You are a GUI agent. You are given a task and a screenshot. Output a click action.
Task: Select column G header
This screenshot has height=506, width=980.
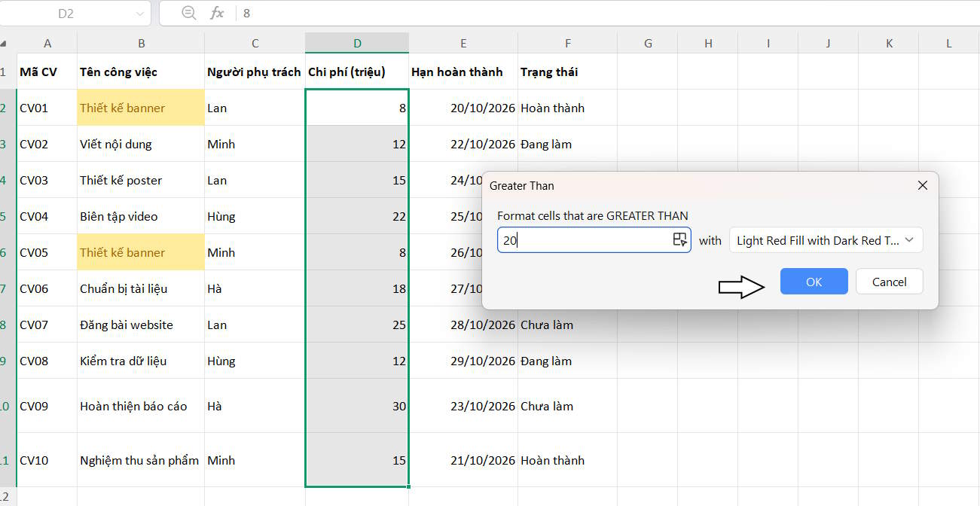[648, 44]
